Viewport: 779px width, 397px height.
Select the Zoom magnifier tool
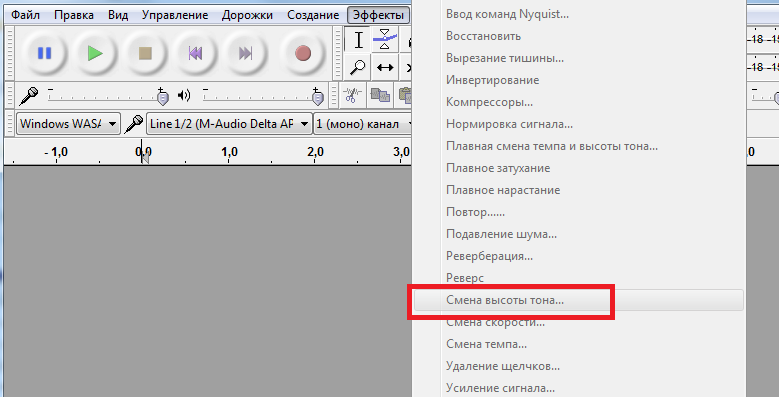(358, 67)
